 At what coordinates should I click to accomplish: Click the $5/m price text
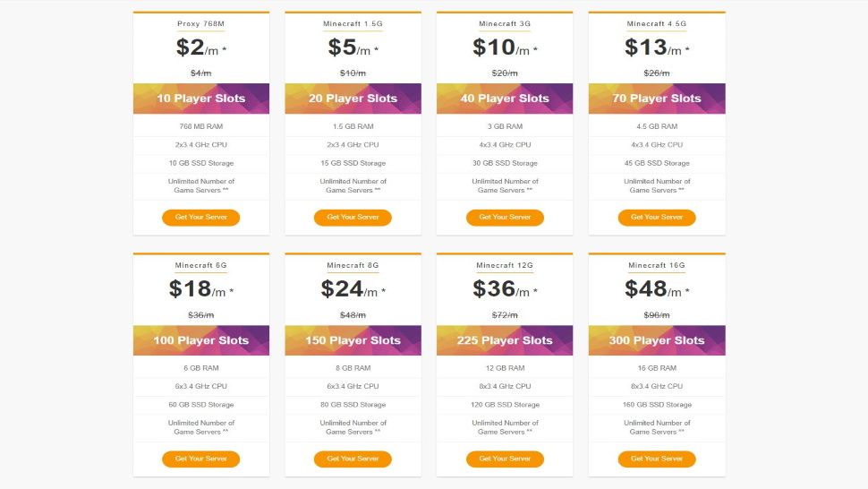(x=352, y=47)
